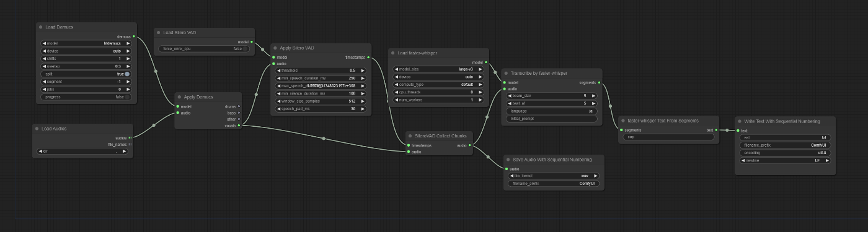Collapse the Load Demucs node via its title dot
This screenshot has height=232, width=868.
pyautogui.click(x=40, y=27)
